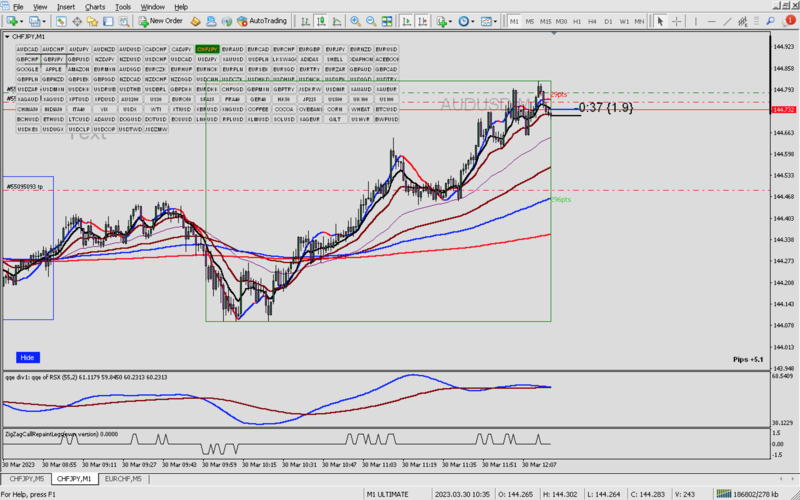
Task: Toggle the Terminal panel icon
Action: (x=108, y=21)
